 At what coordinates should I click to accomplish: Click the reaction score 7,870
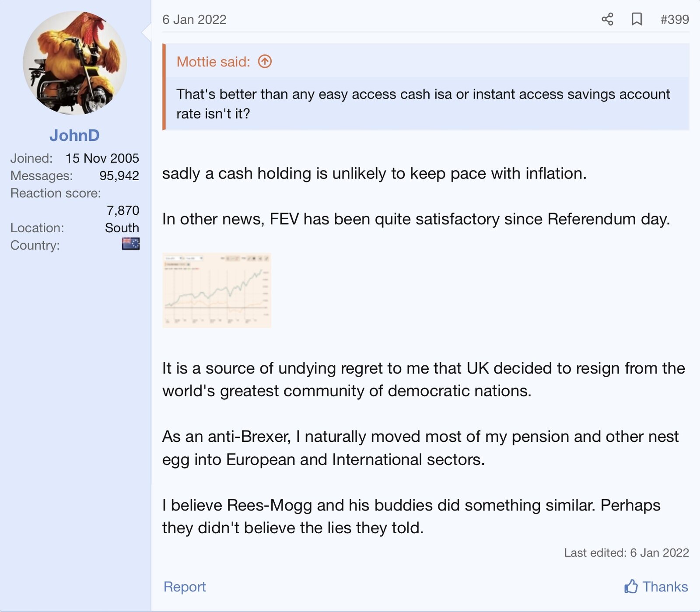click(122, 210)
